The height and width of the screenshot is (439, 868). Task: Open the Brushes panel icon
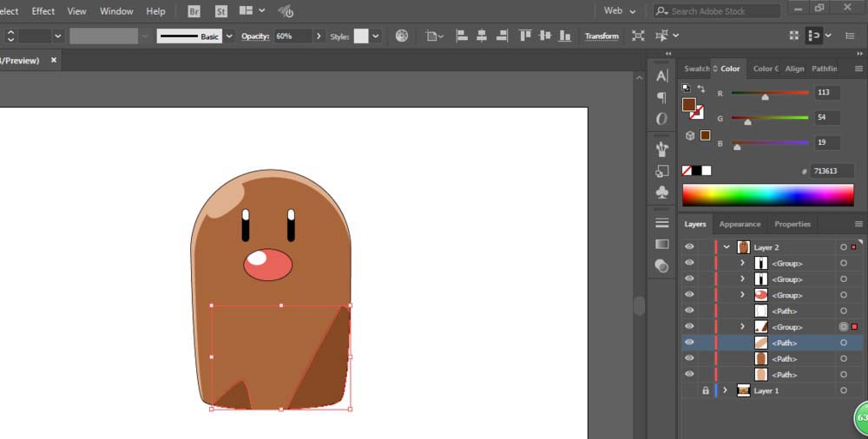click(661, 148)
